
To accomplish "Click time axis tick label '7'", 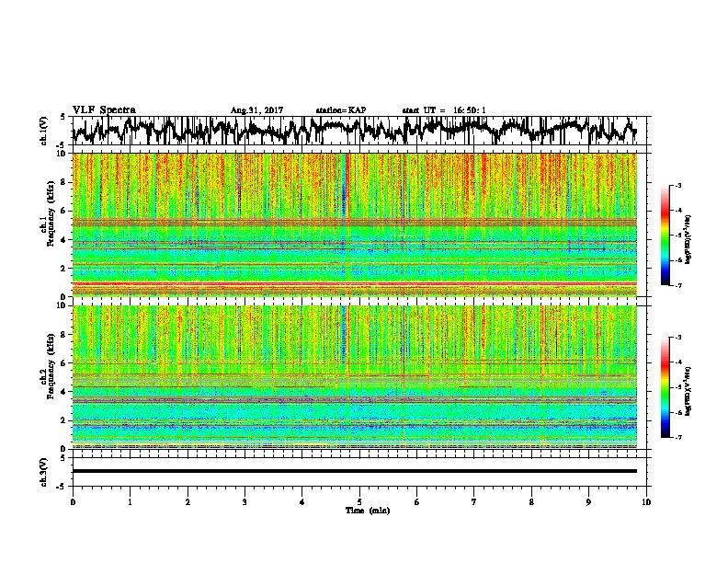I will coord(474,502).
